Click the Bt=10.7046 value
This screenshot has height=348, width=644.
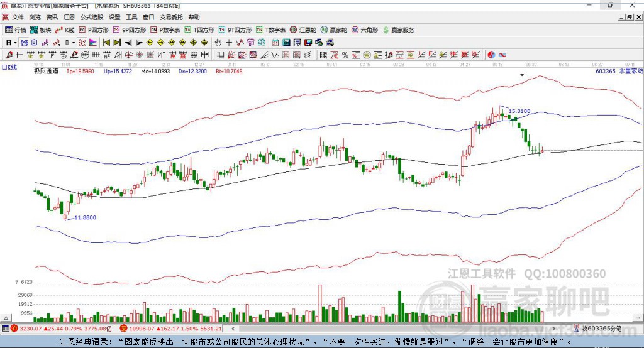click(x=229, y=71)
